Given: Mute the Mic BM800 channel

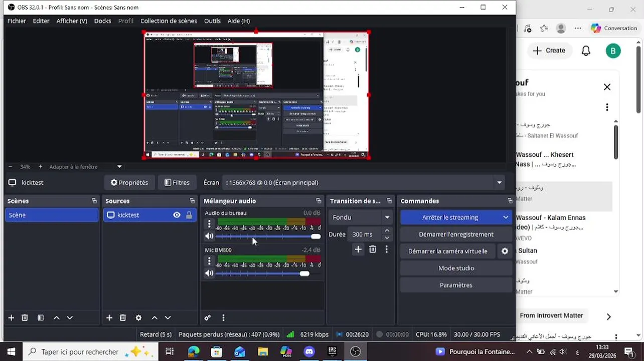Looking at the screenshot, I should 209,273.
